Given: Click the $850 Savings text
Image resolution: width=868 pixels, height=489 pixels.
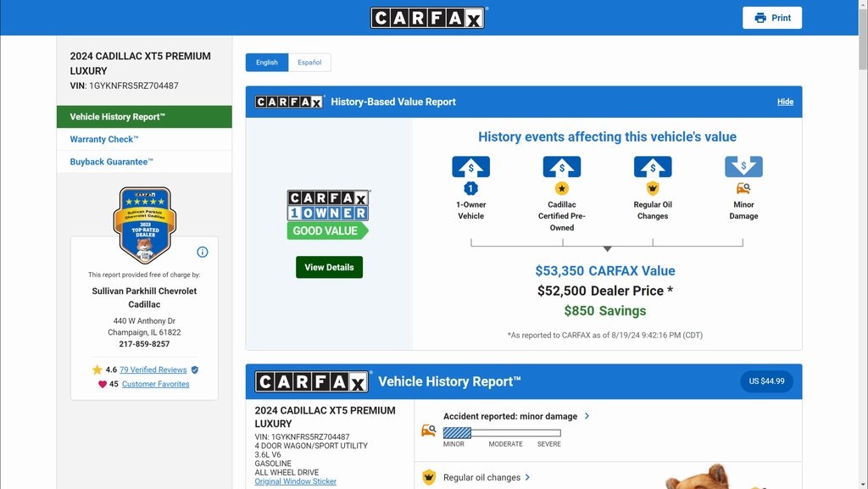Looking at the screenshot, I should tap(605, 311).
